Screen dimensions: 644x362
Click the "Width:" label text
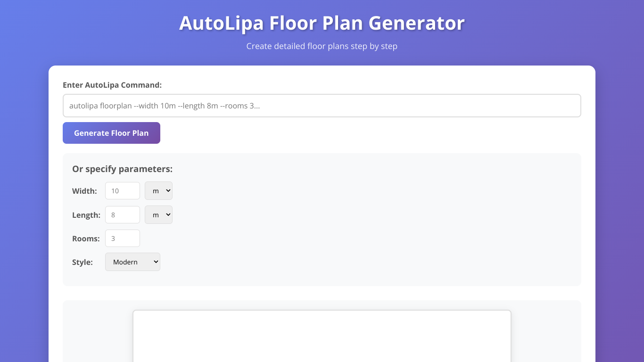[x=84, y=191]
